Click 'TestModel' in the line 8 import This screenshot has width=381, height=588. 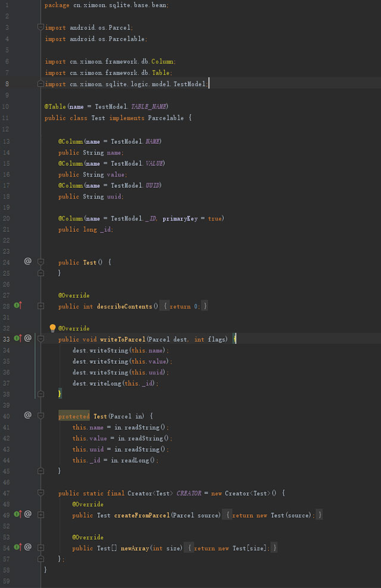189,84
